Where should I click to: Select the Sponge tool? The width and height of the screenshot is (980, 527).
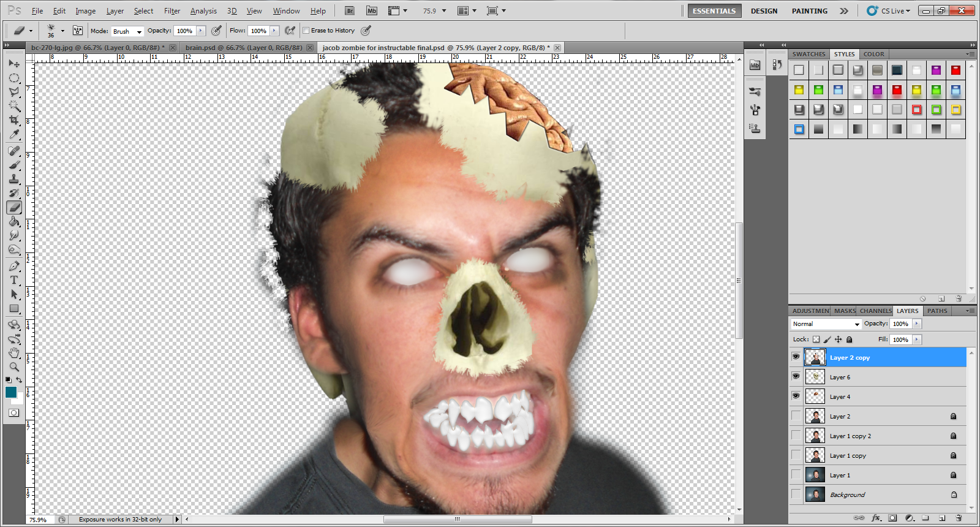[14, 250]
